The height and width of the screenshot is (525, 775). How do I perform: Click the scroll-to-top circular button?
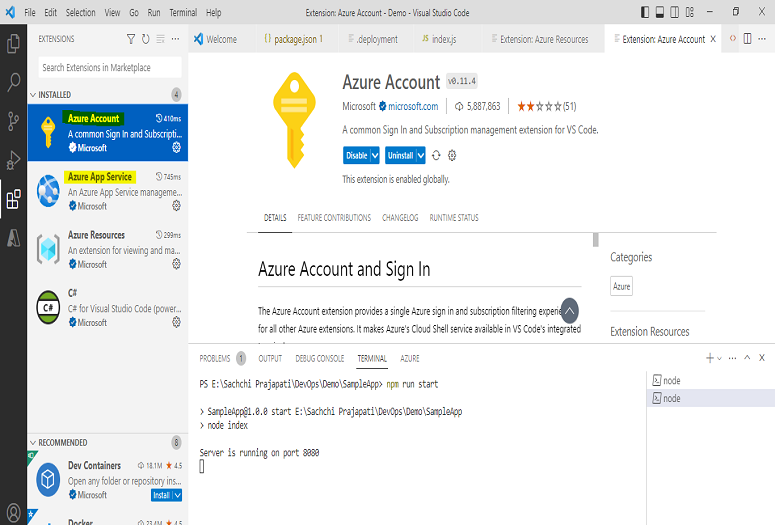click(569, 311)
